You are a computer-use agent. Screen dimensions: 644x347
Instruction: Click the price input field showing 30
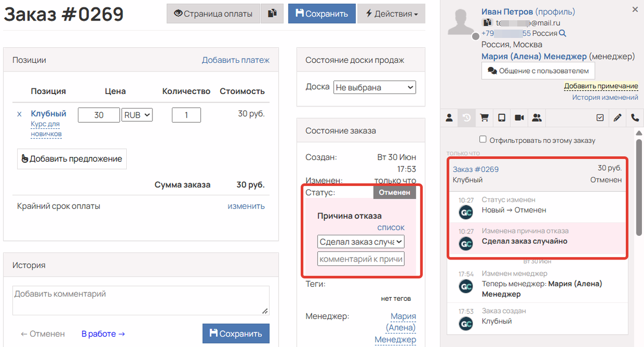[99, 115]
